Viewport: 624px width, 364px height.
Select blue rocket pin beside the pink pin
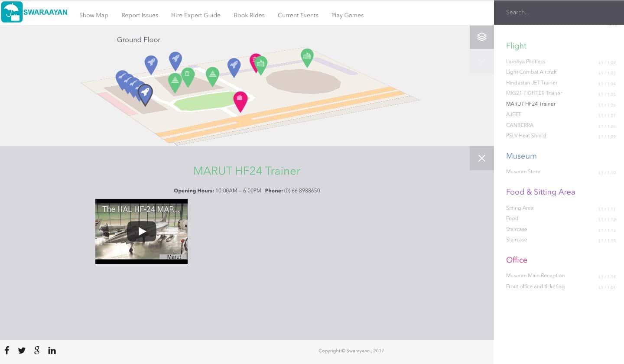[234, 68]
